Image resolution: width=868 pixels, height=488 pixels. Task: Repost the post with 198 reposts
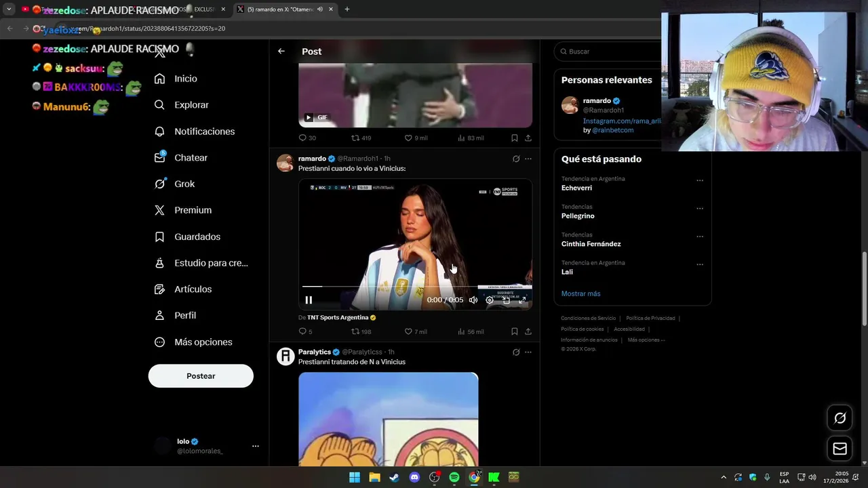pos(361,331)
